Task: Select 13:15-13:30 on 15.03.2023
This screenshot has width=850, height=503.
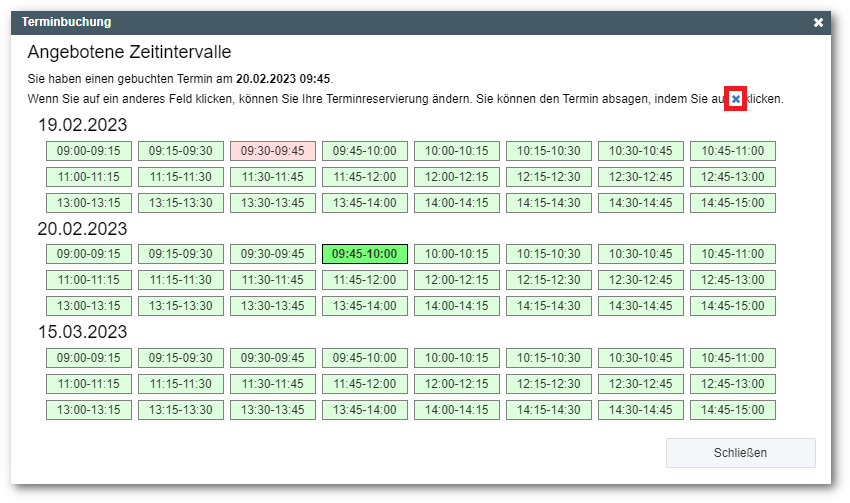Action: [x=181, y=410]
